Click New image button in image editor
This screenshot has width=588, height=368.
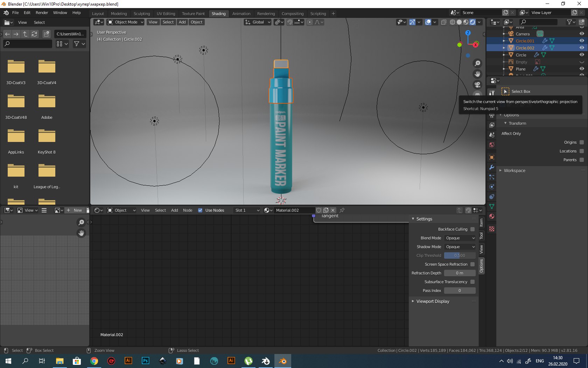point(75,210)
